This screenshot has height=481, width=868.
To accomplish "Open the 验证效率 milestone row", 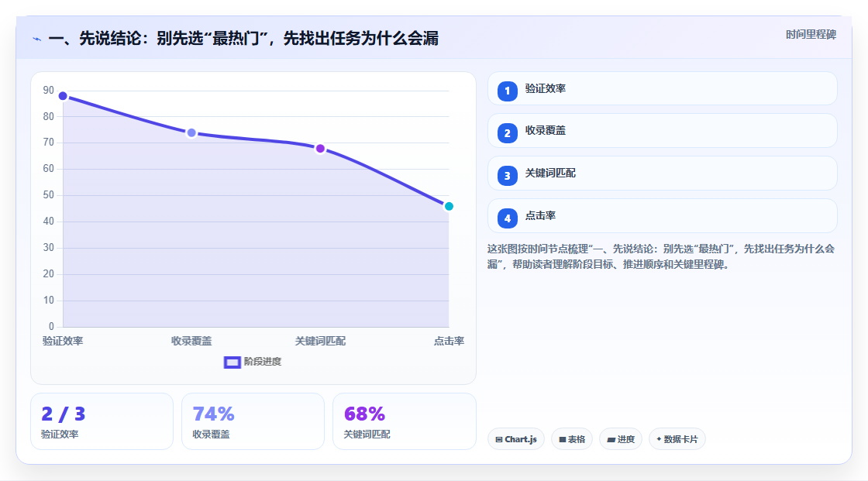I will coord(662,88).
